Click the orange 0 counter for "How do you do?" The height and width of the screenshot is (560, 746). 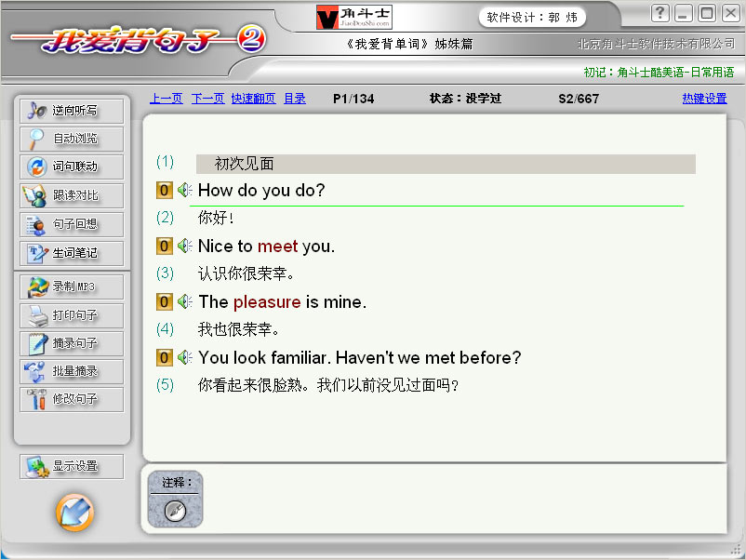pyautogui.click(x=164, y=191)
